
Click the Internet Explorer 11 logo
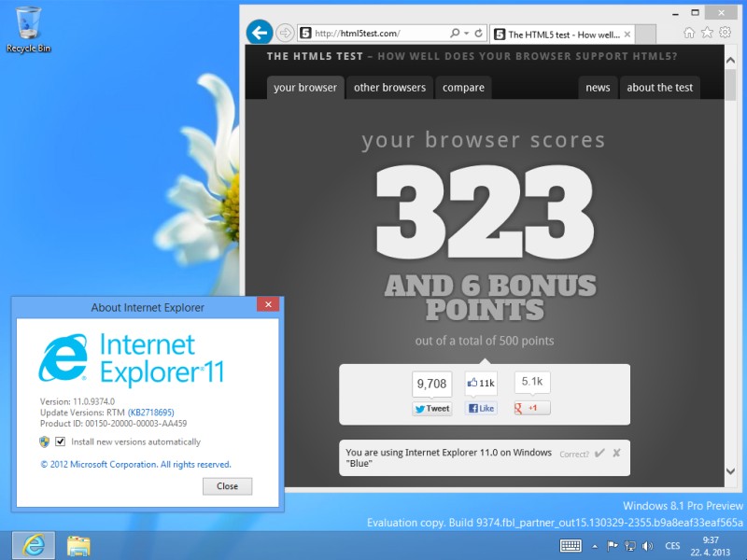pos(131,359)
